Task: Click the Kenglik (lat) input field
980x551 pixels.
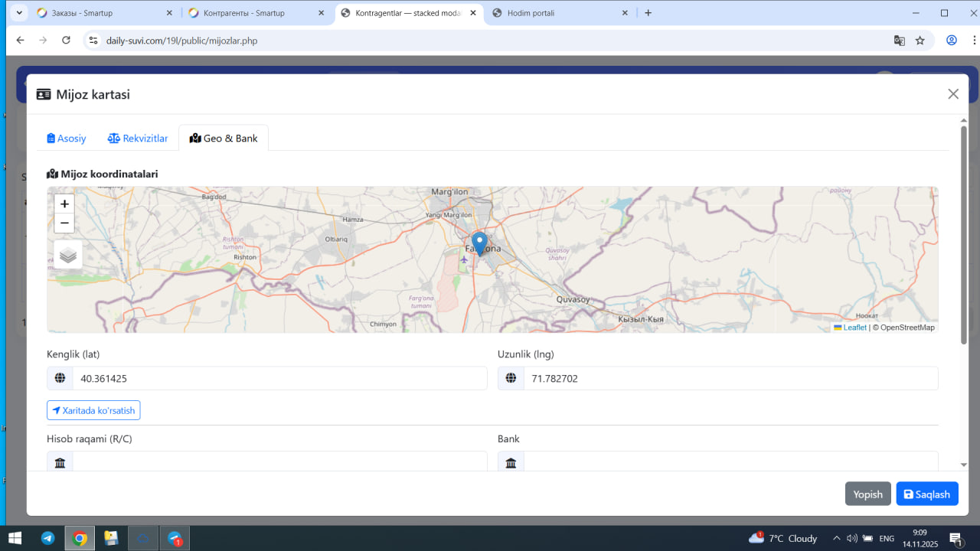Action: [279, 378]
